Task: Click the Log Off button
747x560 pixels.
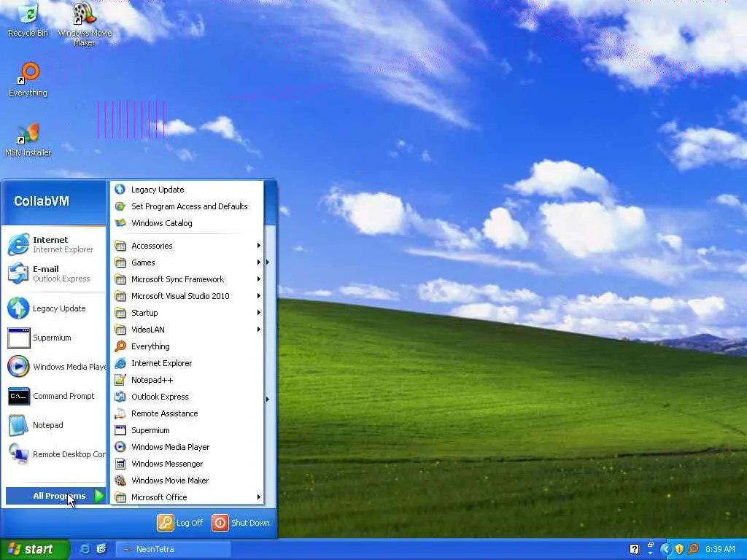Action: (181, 522)
